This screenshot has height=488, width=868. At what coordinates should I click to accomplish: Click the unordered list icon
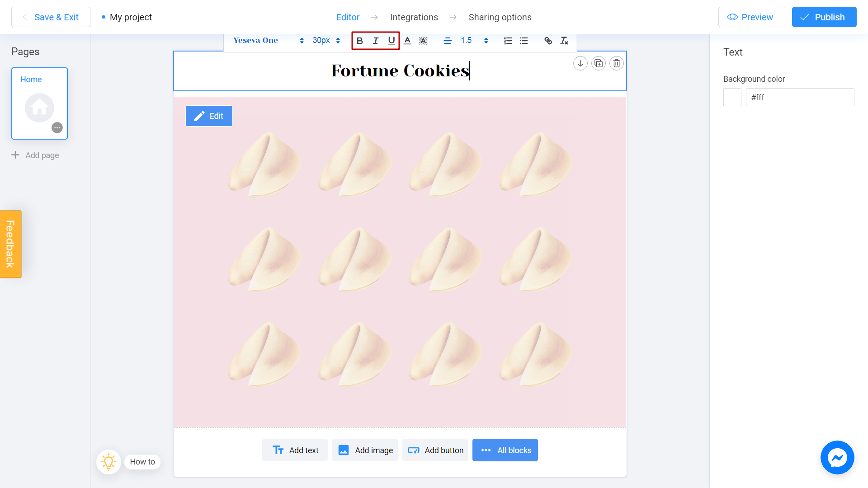pyautogui.click(x=524, y=41)
